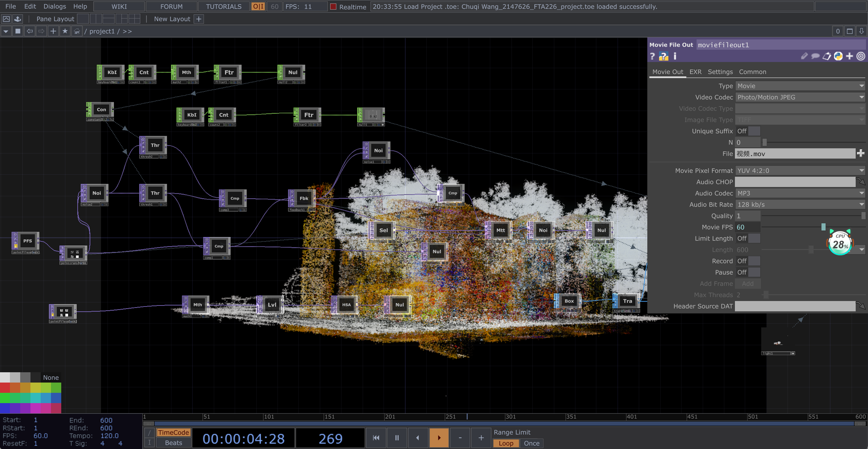Toggle the Record parameter on

(x=748, y=261)
